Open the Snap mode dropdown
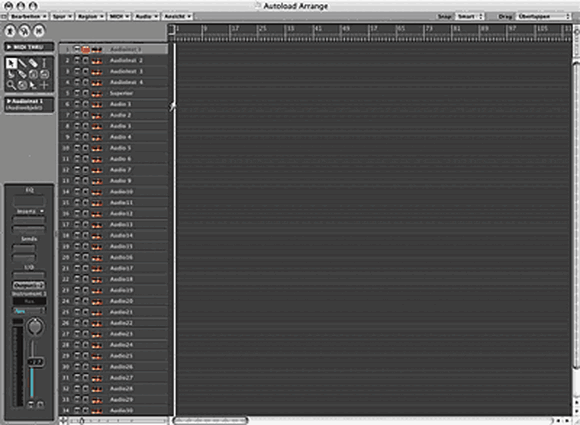Viewport: 580px width, 425px height. (x=470, y=17)
